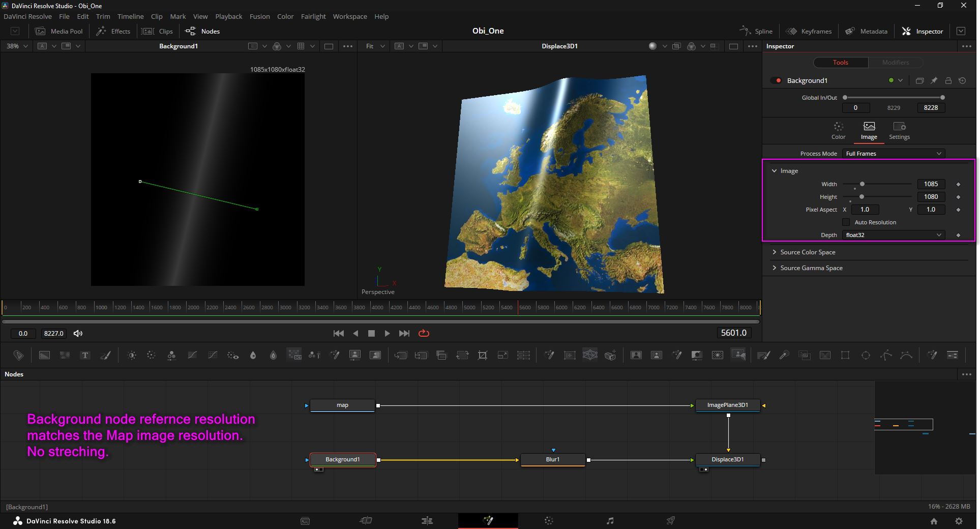
Task: Open the Workspace menu
Action: (350, 16)
